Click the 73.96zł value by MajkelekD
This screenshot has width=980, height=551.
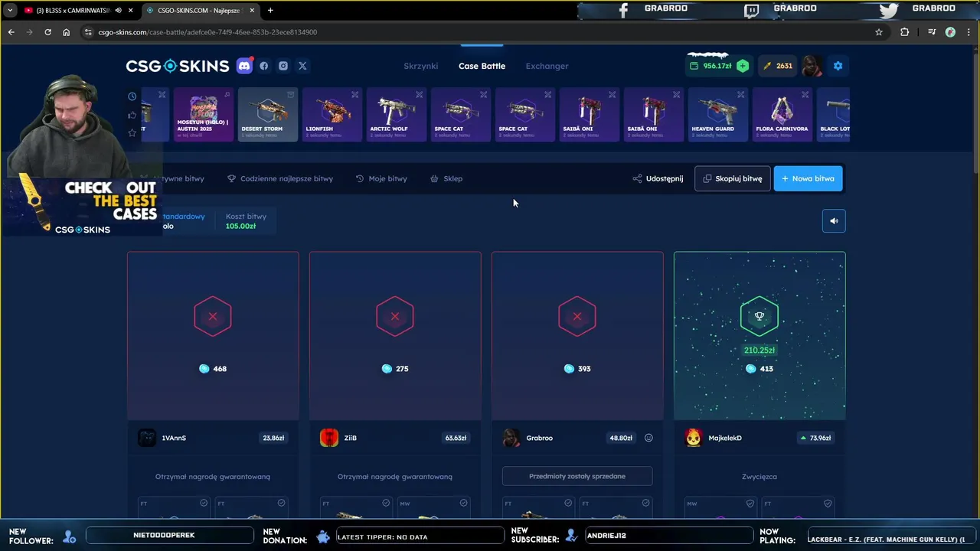815,438
